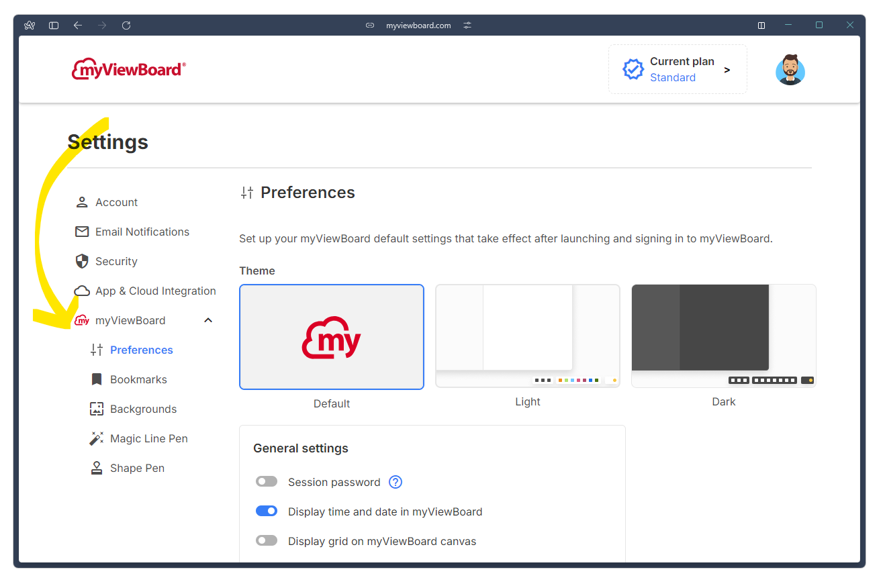The width and height of the screenshot is (883, 588).
Task: Open Email Notifications settings
Action: tap(142, 232)
